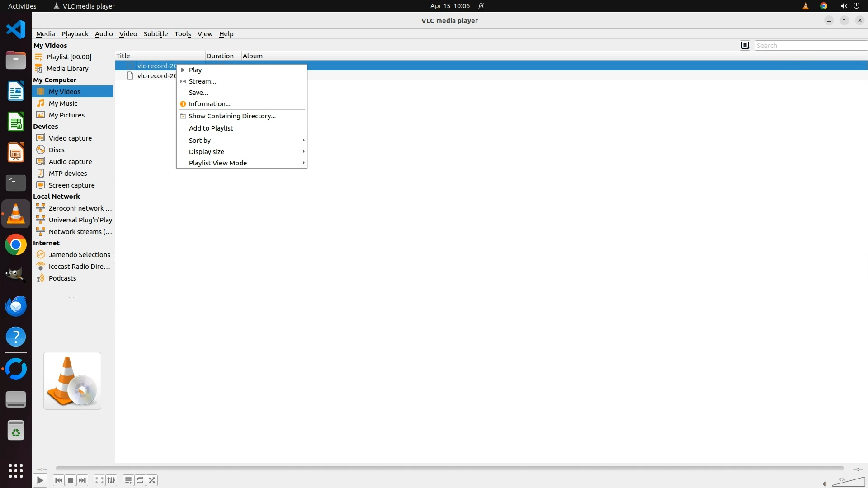Toggle fullscreen video mode

[99, 480]
